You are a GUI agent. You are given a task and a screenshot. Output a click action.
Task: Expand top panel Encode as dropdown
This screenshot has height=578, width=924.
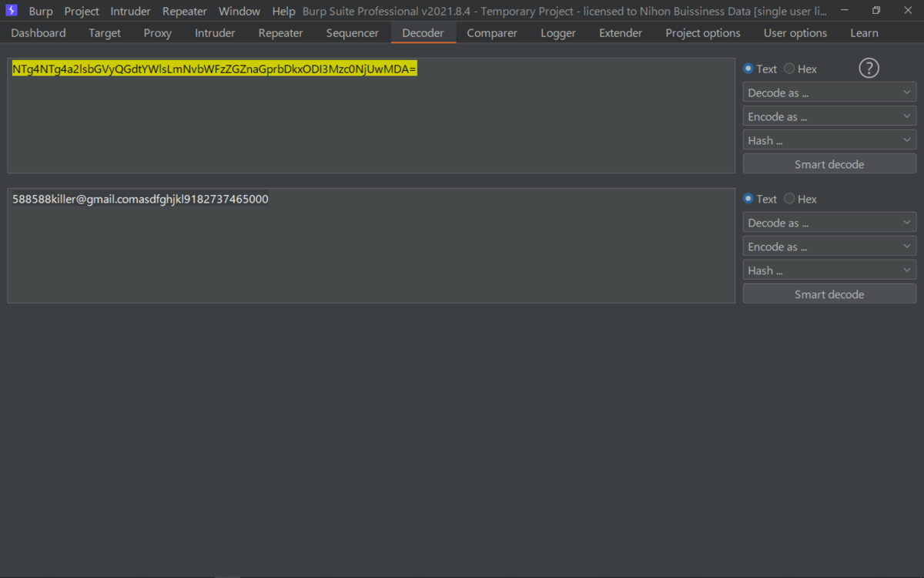coord(829,116)
